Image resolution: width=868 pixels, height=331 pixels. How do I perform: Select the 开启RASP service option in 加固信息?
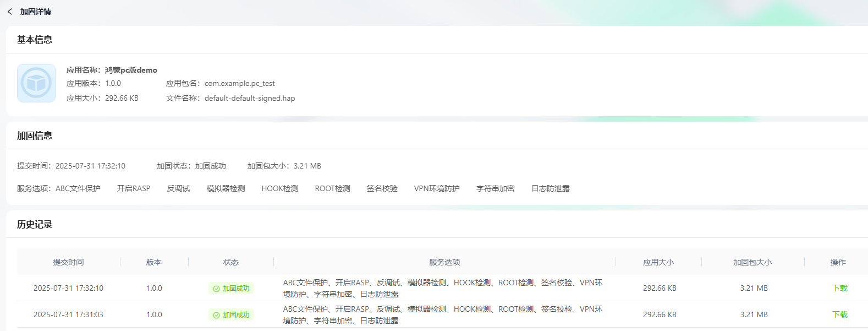[x=134, y=188]
